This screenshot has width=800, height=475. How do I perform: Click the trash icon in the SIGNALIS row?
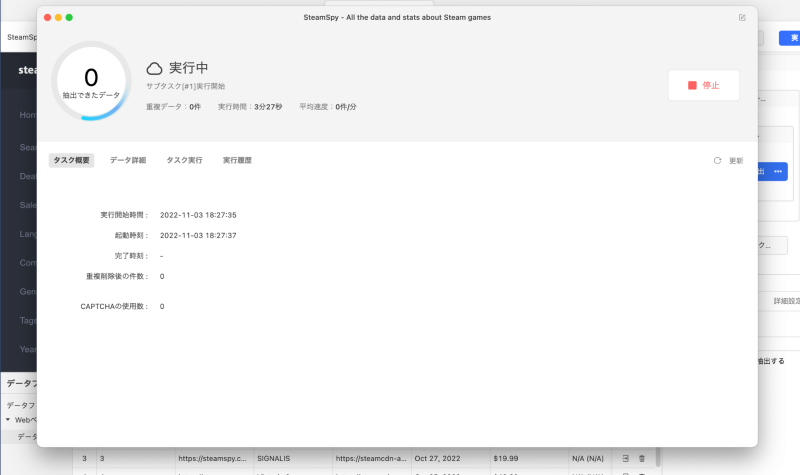(x=642, y=459)
